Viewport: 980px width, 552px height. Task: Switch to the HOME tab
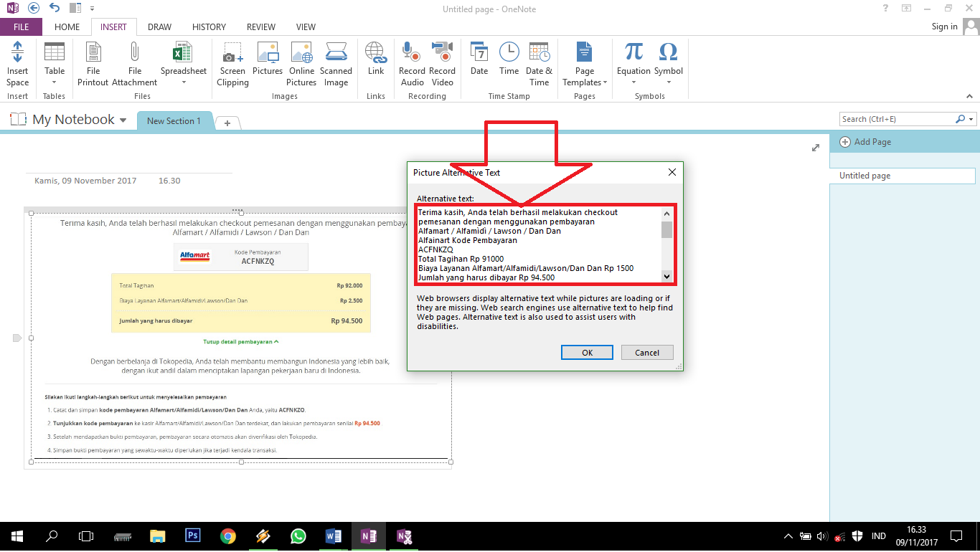[x=67, y=27]
